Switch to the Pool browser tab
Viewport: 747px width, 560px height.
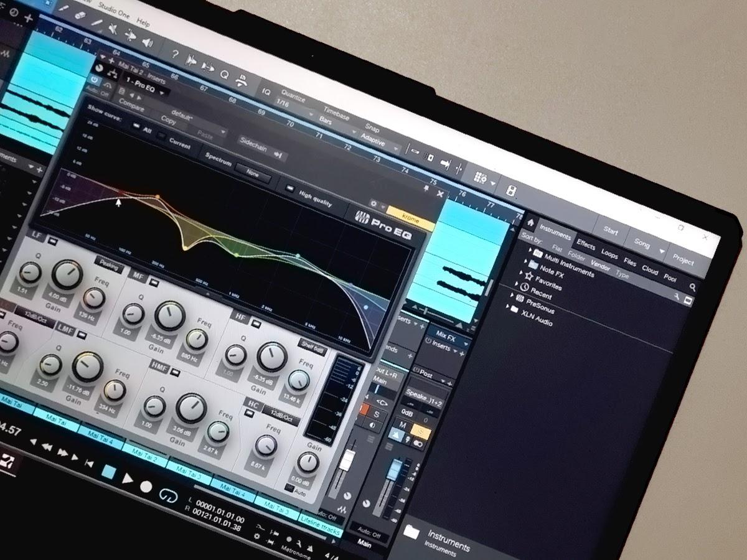coord(670,278)
